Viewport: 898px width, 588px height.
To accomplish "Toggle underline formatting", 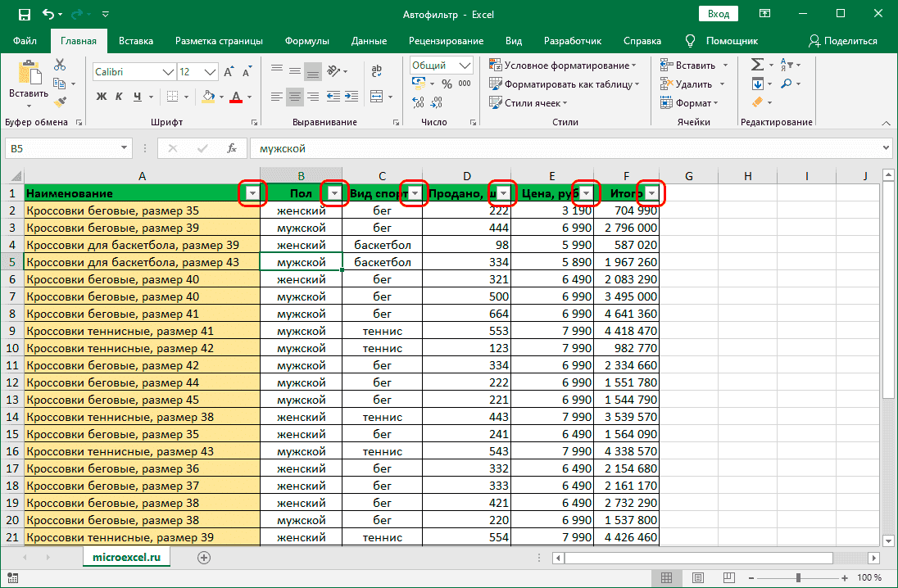I will [136, 96].
